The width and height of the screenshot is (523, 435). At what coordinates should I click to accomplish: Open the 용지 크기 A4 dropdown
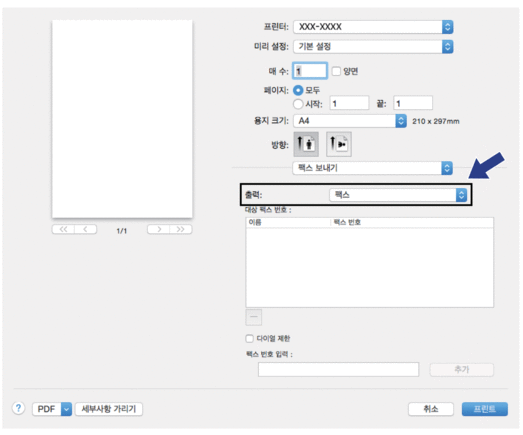pos(350,121)
